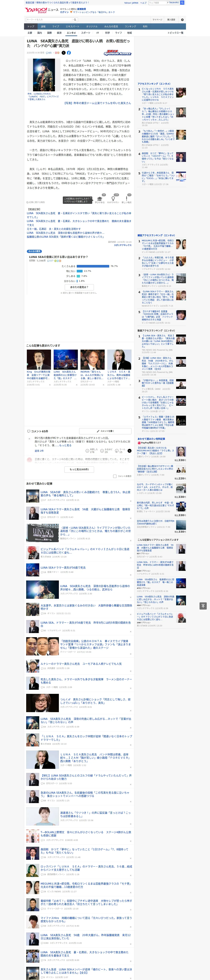The height and width of the screenshot is (980, 210).
Task: Open related link 元モー娘。石黒彩 夫・真矢との夫婦生活明かす
Action: click(x=54, y=229)
